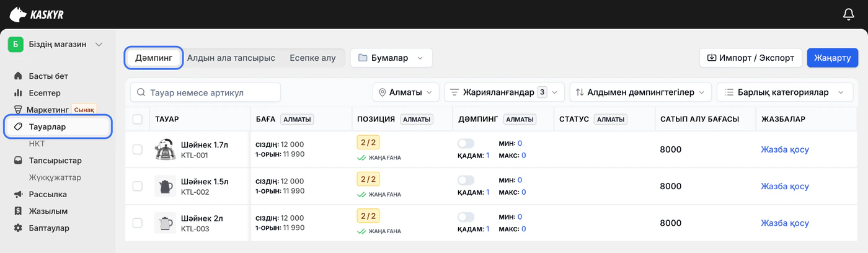The image size is (868, 253).
Task: Click Алматы badge in СТАТУС header
Action: click(610, 119)
